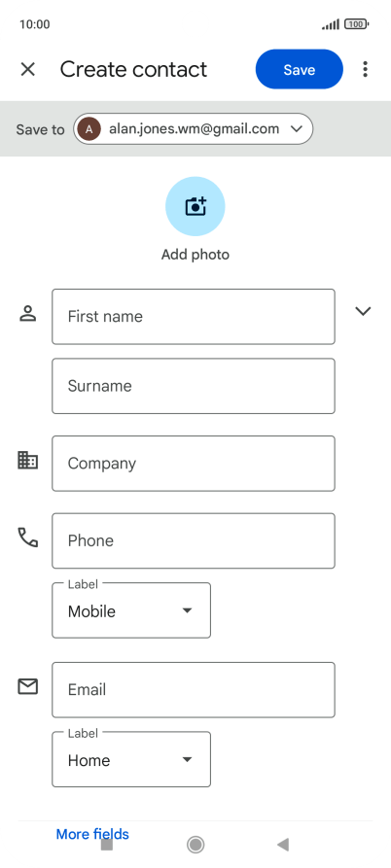
Task: Tap the phone handset icon
Action: point(27,538)
